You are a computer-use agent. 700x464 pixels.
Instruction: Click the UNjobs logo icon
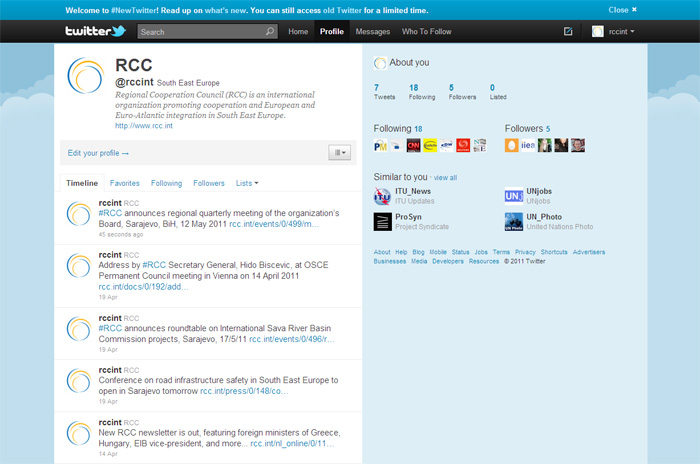point(514,196)
